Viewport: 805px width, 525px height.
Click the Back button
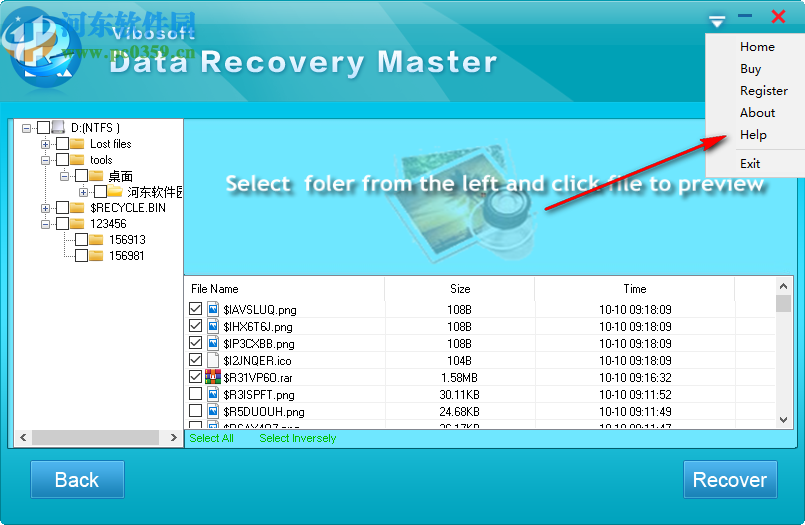tap(78, 479)
